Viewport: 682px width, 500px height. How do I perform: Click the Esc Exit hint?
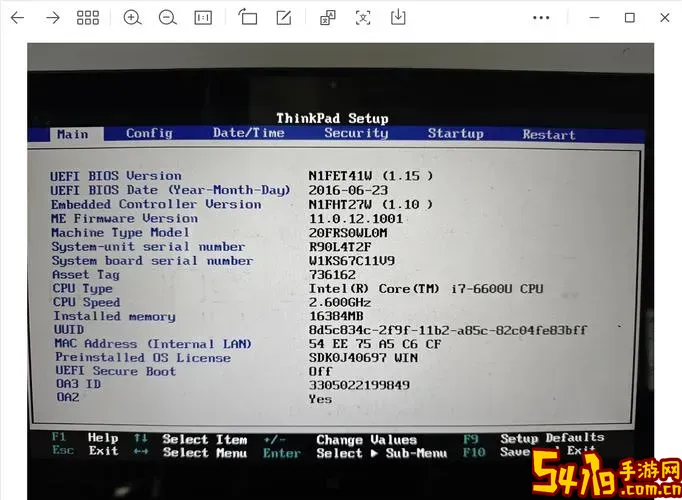(85, 450)
